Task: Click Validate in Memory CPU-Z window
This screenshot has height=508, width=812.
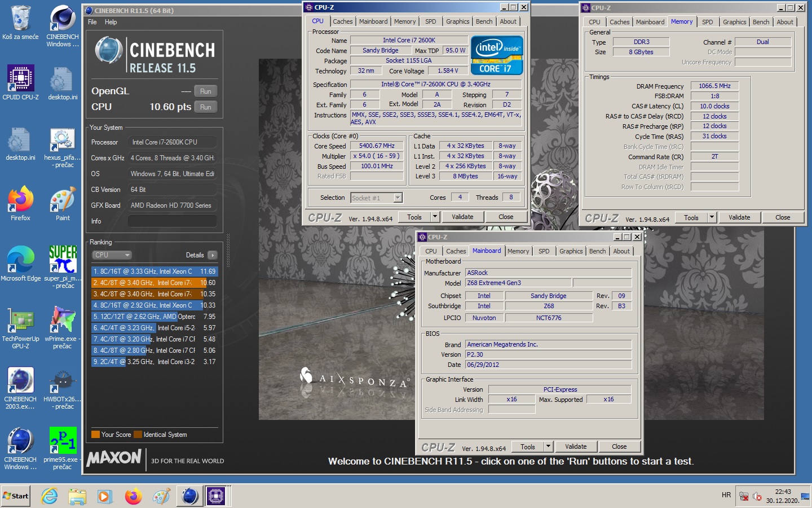Action: pyautogui.click(x=739, y=218)
